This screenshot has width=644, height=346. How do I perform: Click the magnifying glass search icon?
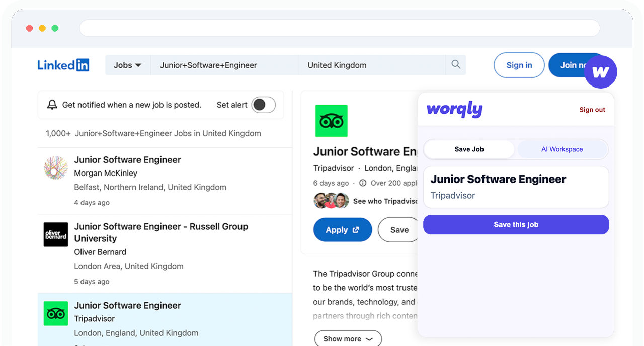456,65
